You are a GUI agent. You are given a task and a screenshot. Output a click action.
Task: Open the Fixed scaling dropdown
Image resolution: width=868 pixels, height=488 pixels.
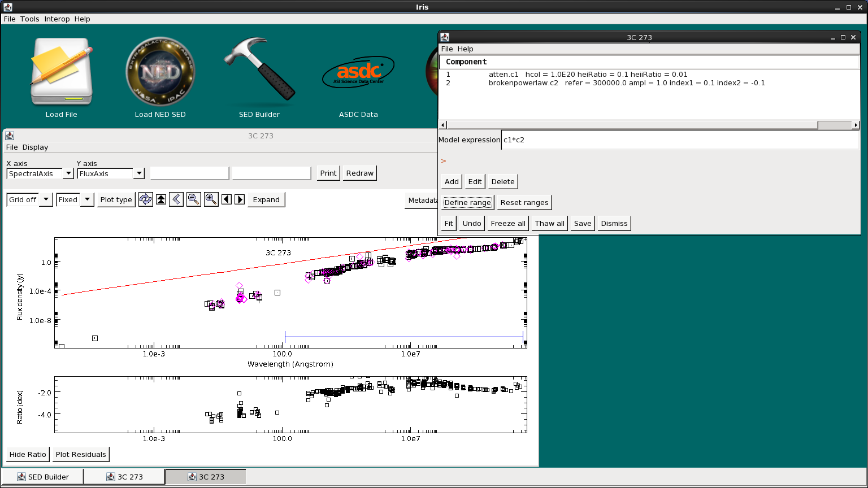88,199
